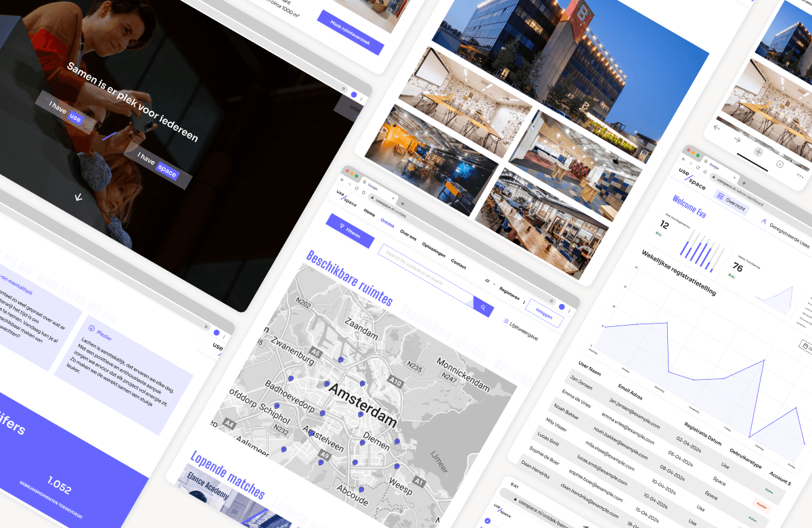Select the Ontdek menu item
Screen dimensions: 812x528
click(387, 222)
